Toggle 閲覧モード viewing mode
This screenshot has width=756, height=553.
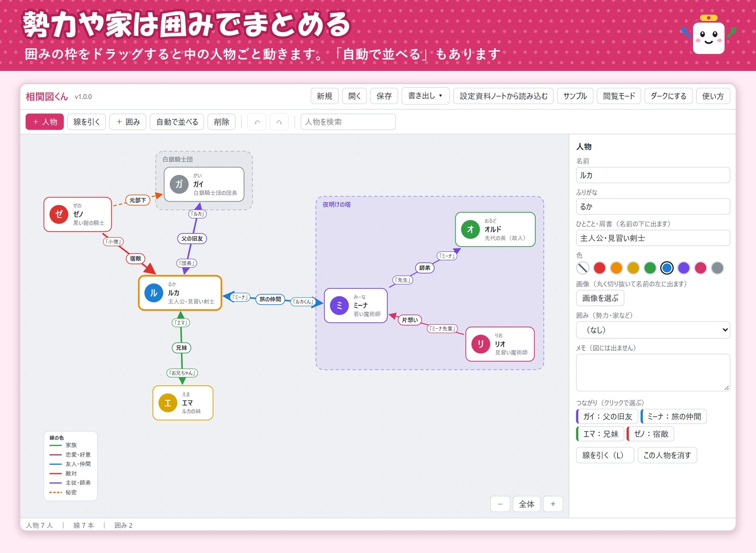(x=619, y=96)
